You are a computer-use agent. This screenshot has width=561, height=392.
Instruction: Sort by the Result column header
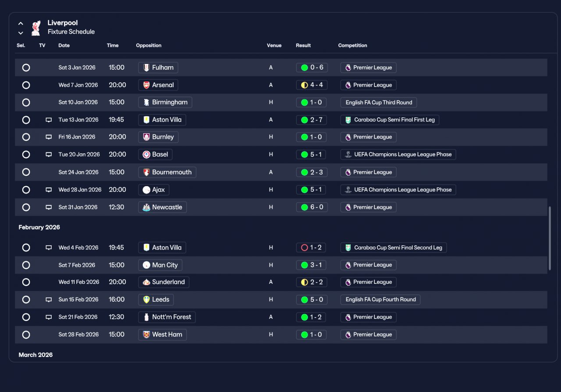[x=303, y=46]
